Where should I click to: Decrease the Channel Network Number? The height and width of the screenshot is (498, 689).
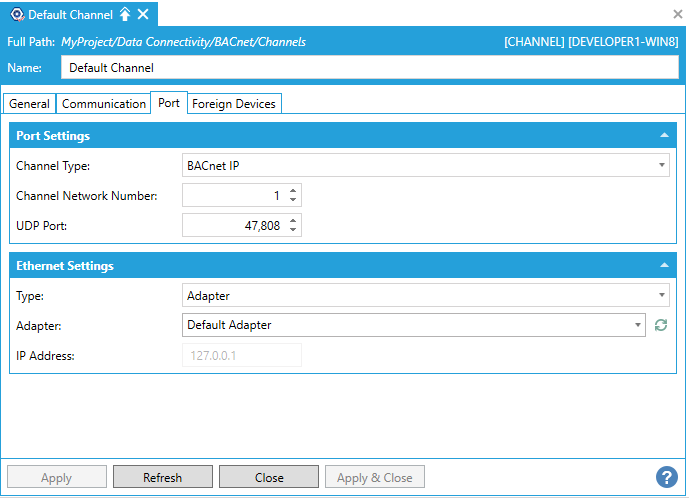(x=293, y=201)
